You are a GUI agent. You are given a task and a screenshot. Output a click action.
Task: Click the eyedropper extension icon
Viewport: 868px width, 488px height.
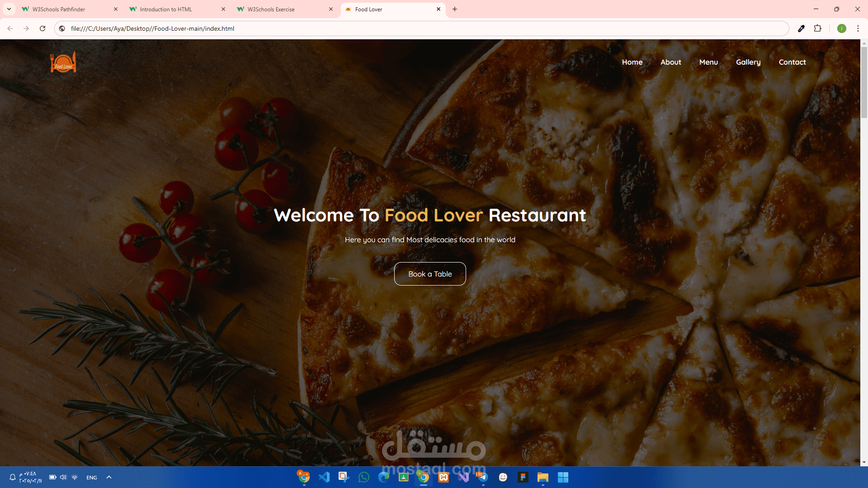pos(801,28)
